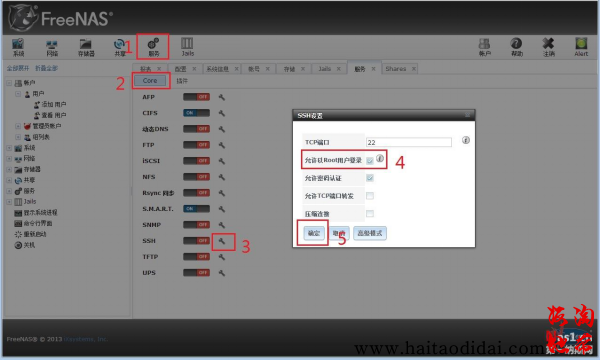Viewport: 600px width, 360px height.
Task: Toggle the FTP service switch
Action: pyautogui.click(x=196, y=145)
